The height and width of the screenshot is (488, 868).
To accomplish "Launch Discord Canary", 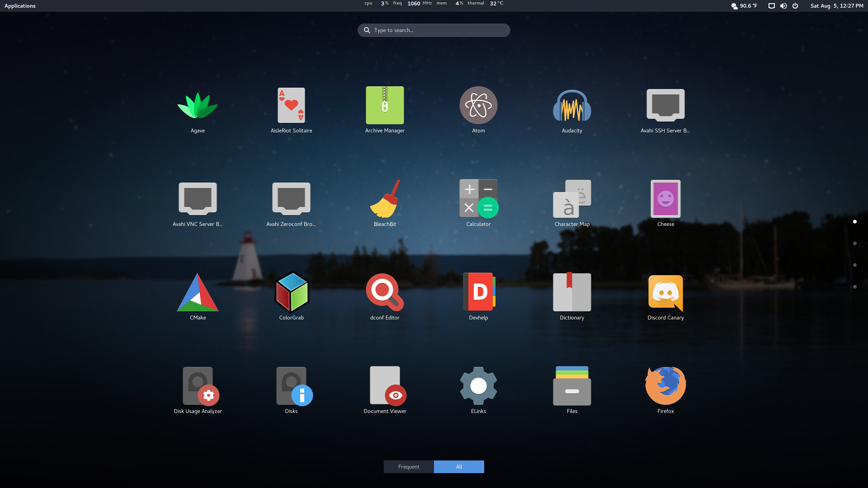I will (665, 293).
